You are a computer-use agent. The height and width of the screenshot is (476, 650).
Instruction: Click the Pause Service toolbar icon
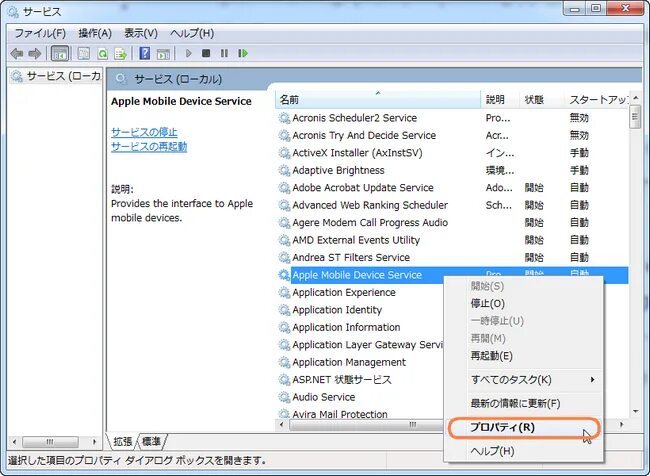coord(224,53)
